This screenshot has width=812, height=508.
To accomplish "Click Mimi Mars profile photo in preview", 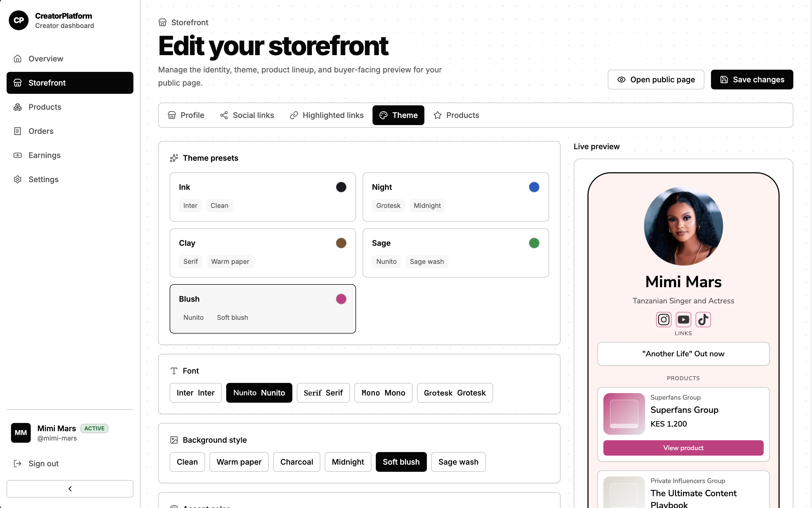I will (683, 226).
